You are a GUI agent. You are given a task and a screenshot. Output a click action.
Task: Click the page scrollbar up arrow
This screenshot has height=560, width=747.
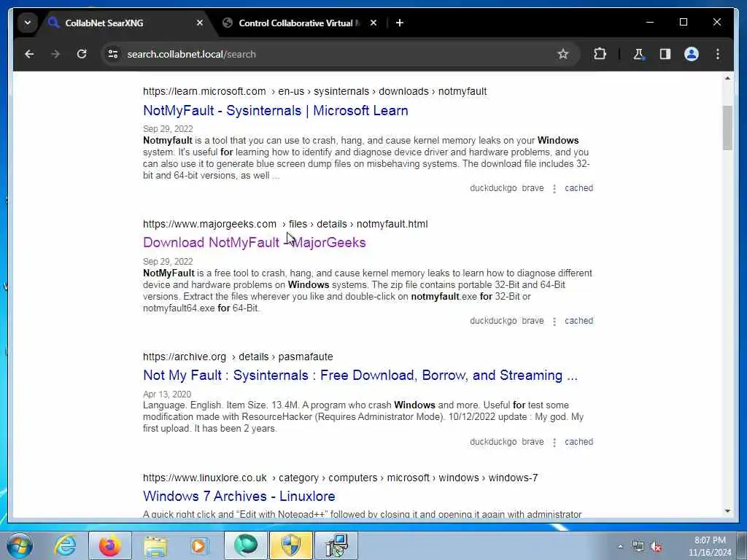tap(727, 78)
